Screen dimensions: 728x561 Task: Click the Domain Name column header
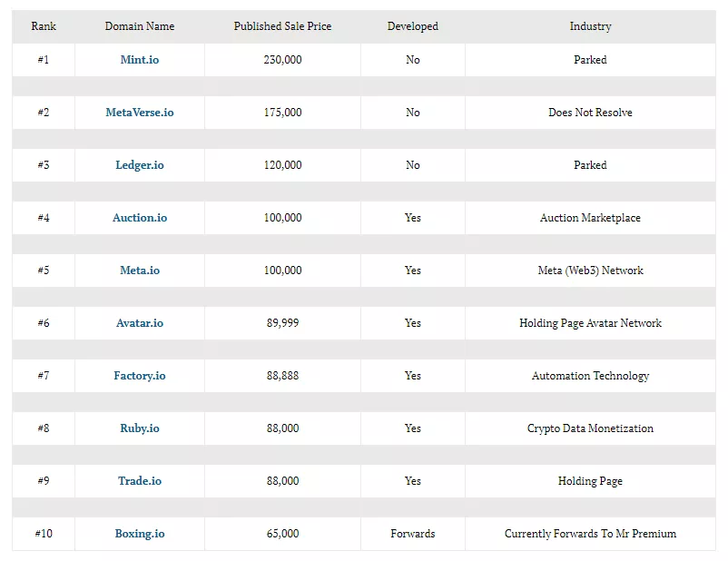click(140, 26)
